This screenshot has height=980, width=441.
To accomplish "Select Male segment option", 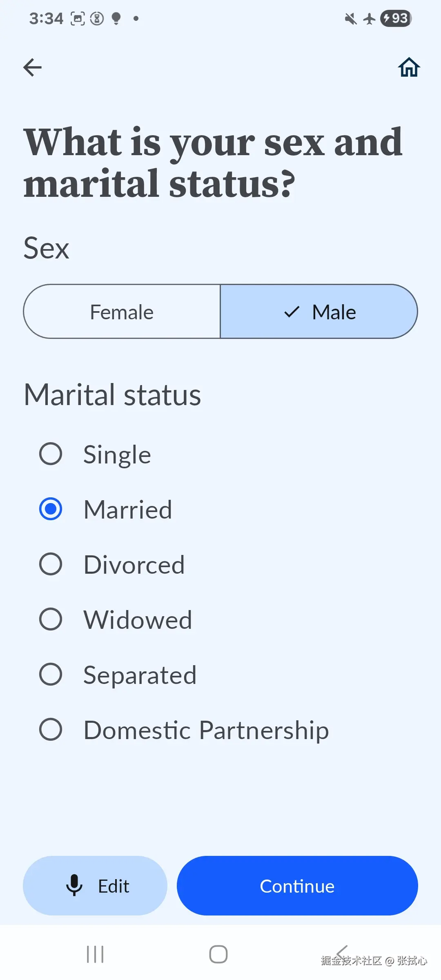I will 319,312.
